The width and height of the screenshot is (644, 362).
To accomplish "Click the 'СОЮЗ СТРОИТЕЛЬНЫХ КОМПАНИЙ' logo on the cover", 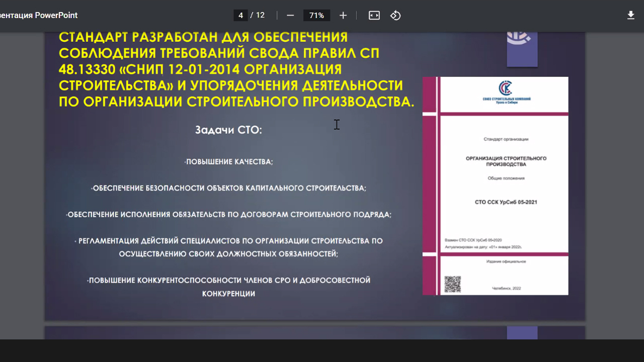I will (506, 92).
